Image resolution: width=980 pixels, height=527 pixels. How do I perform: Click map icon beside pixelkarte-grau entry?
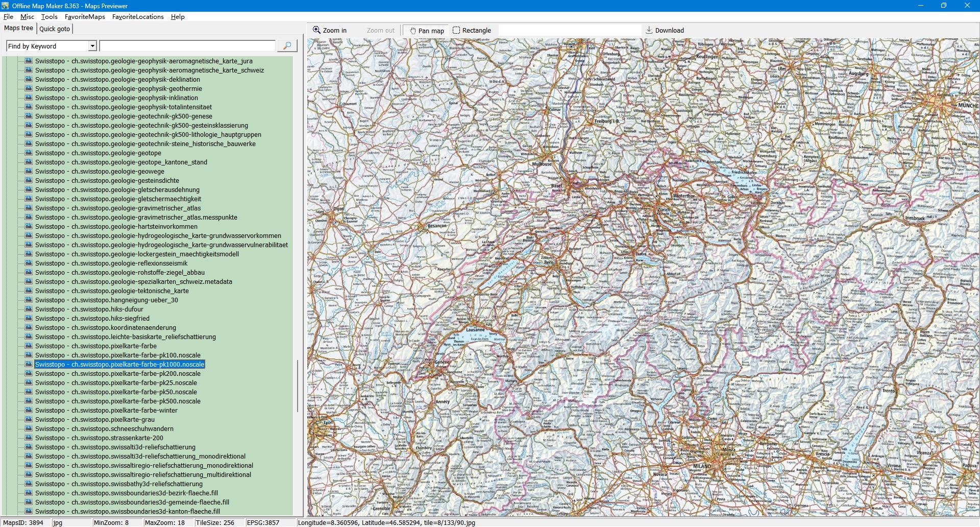29,419
